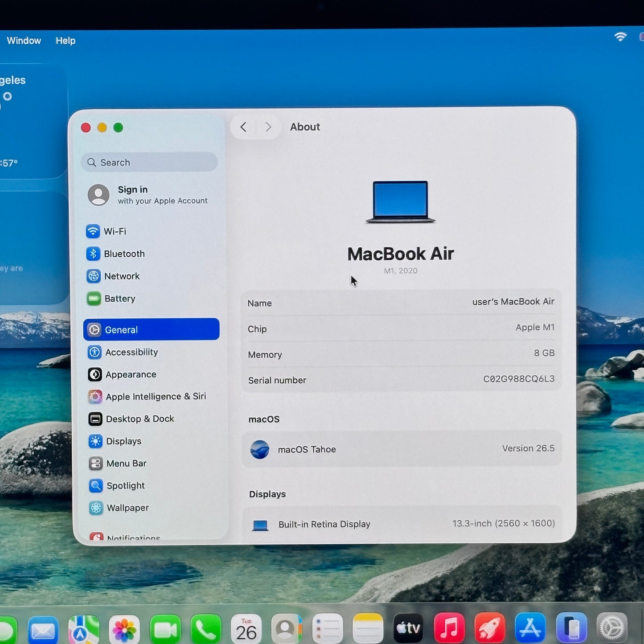Launch Contacts from the Dock
The width and height of the screenshot is (644, 644).
pyautogui.click(x=287, y=629)
